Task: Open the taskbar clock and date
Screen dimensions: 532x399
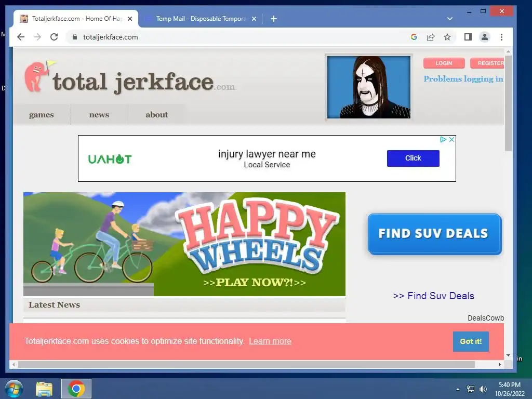Action: (509, 389)
